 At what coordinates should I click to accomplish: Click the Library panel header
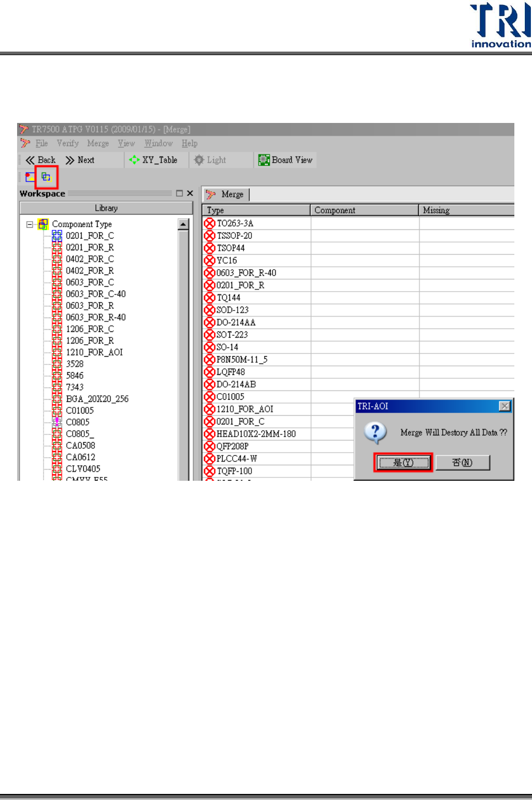click(106, 208)
